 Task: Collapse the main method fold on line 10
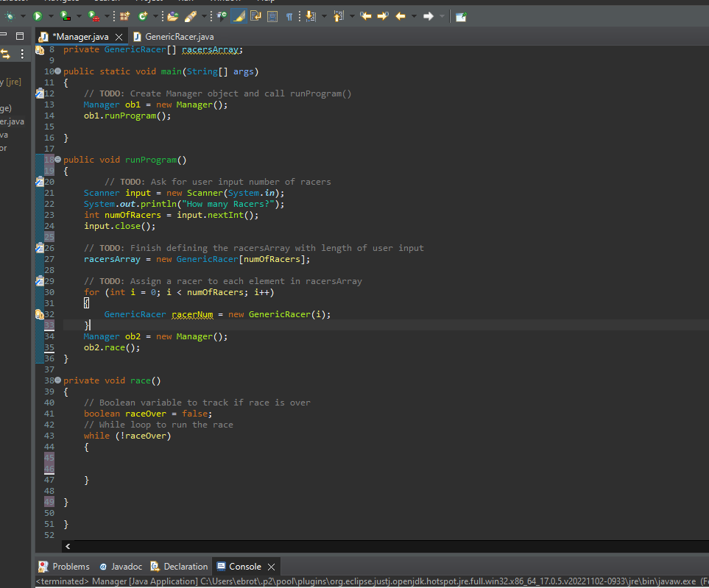58,71
